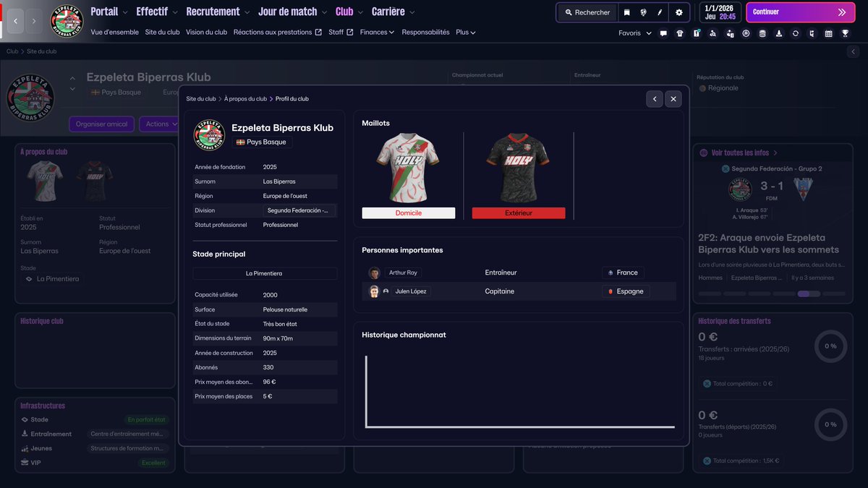
Task: Open the shirt squad favorite icon
Action: (680, 33)
